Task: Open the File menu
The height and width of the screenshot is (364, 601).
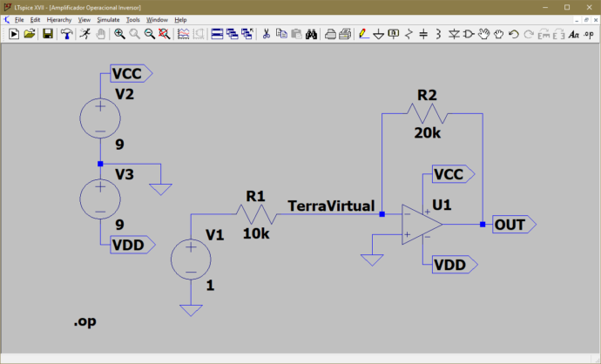Action: pos(18,19)
